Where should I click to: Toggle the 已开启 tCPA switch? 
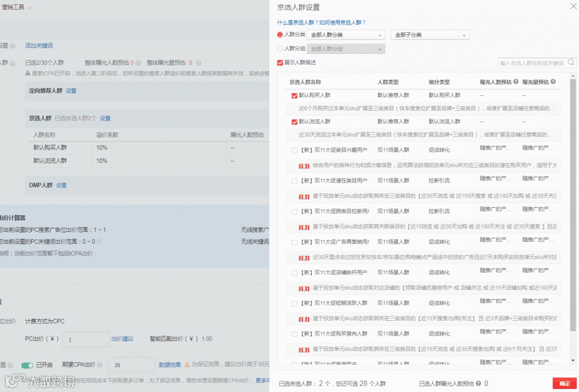(x=27, y=365)
